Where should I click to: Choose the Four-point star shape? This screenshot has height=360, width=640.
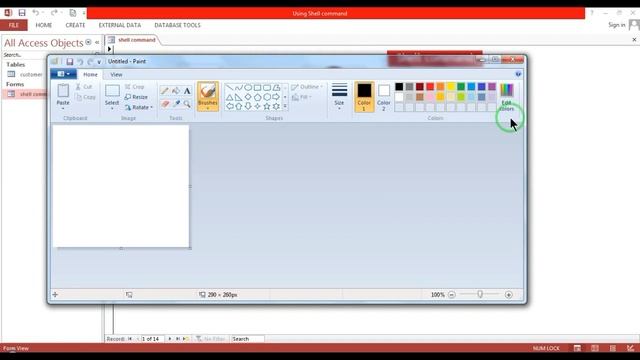pos(257,106)
